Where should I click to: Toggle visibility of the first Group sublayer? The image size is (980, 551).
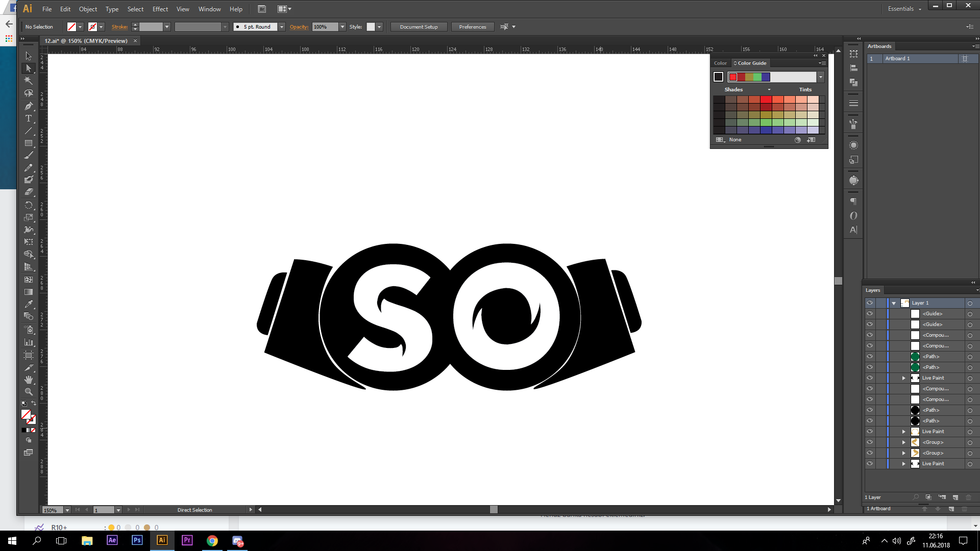pos(870,442)
